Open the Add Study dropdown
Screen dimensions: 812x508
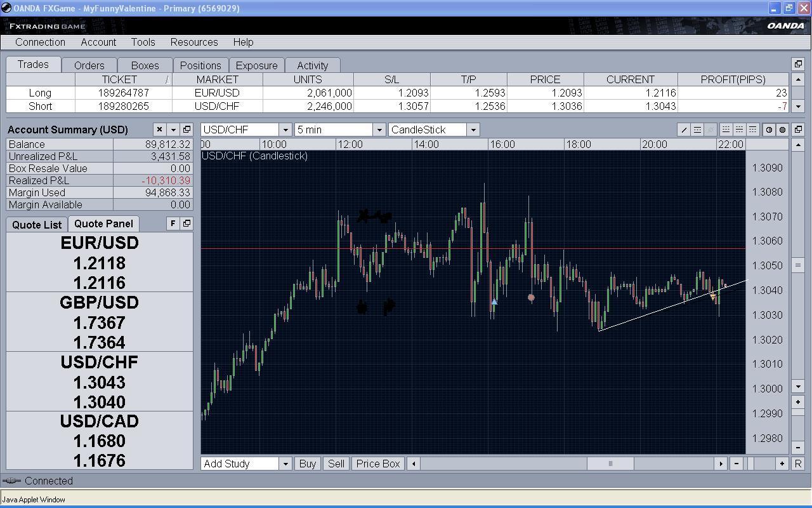pyautogui.click(x=285, y=464)
